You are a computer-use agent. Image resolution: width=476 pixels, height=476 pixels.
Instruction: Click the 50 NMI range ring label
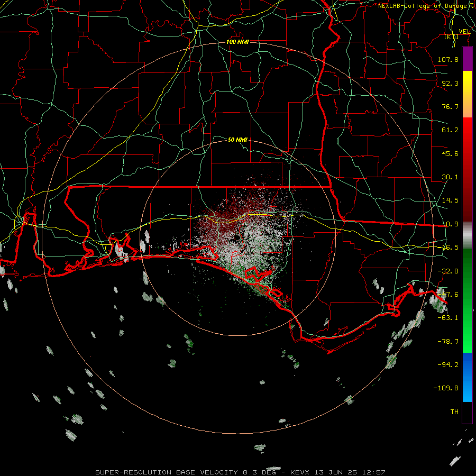click(x=237, y=140)
